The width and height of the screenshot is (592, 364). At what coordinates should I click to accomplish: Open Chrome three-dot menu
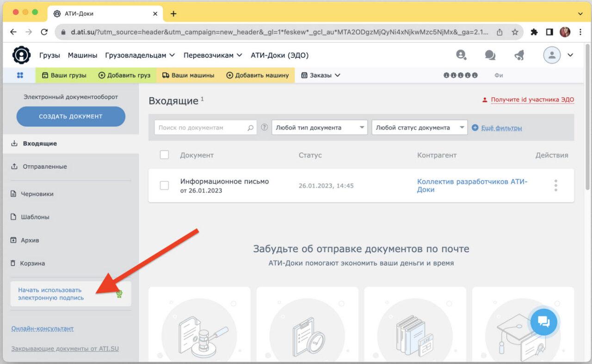(x=580, y=32)
